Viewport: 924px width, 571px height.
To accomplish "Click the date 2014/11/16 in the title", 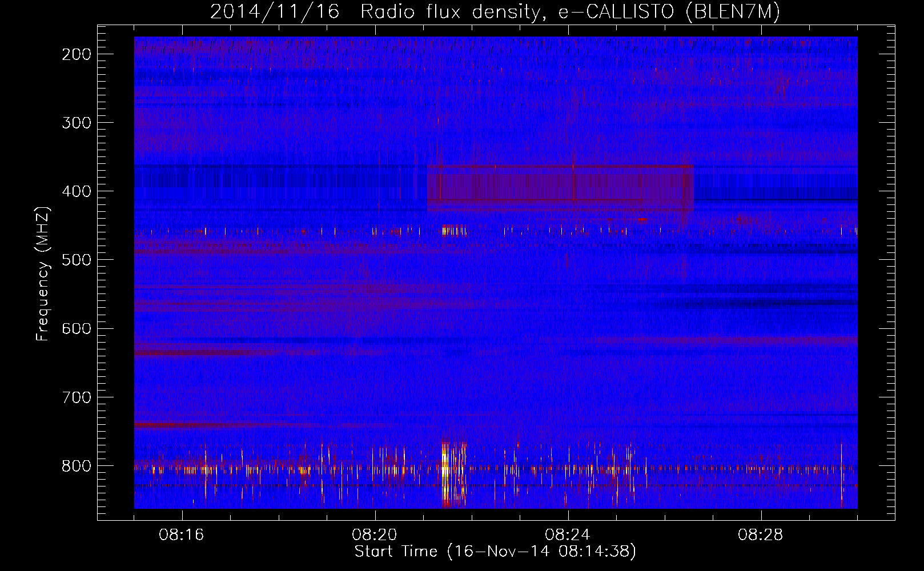I will point(275,12).
